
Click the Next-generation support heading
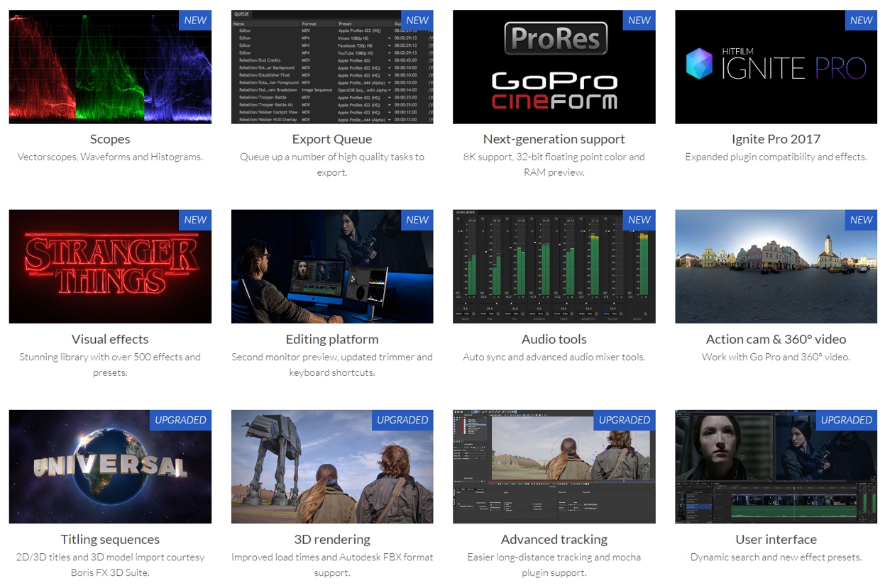click(x=554, y=139)
